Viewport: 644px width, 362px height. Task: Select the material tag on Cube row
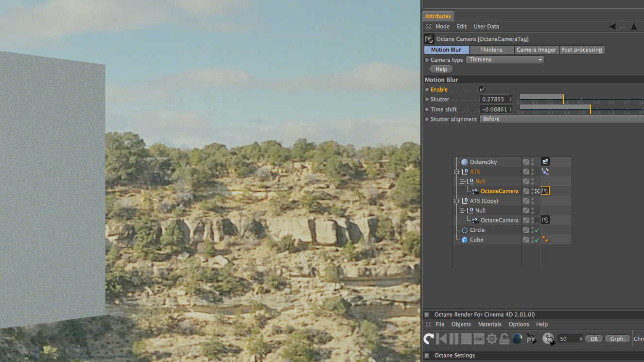tap(545, 240)
